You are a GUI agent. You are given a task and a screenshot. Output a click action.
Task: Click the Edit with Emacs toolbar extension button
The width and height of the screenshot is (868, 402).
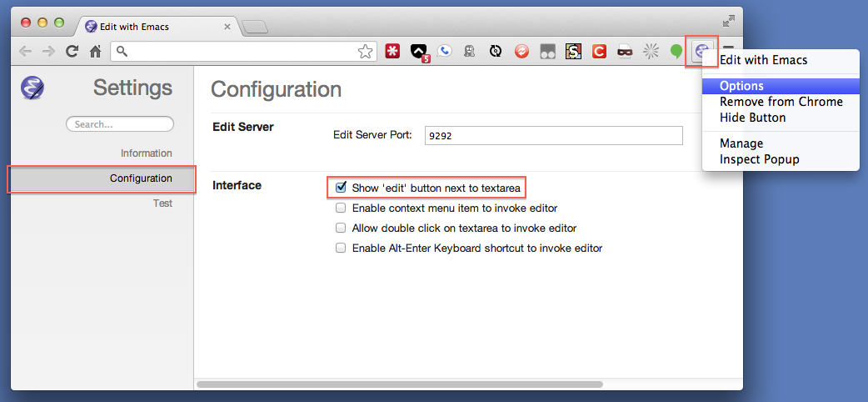(x=701, y=52)
